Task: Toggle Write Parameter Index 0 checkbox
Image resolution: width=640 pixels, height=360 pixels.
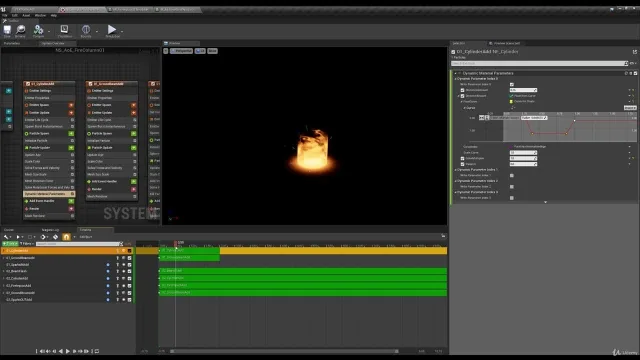Action: (512, 84)
